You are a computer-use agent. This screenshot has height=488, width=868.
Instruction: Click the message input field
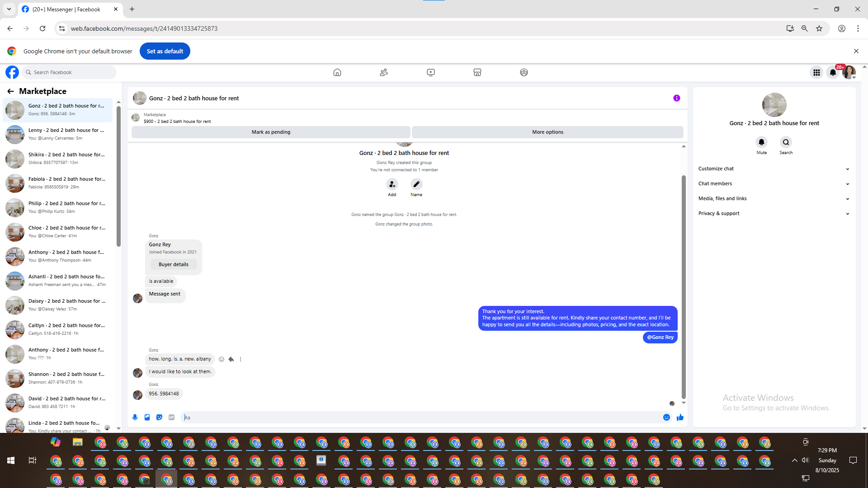coord(420,418)
